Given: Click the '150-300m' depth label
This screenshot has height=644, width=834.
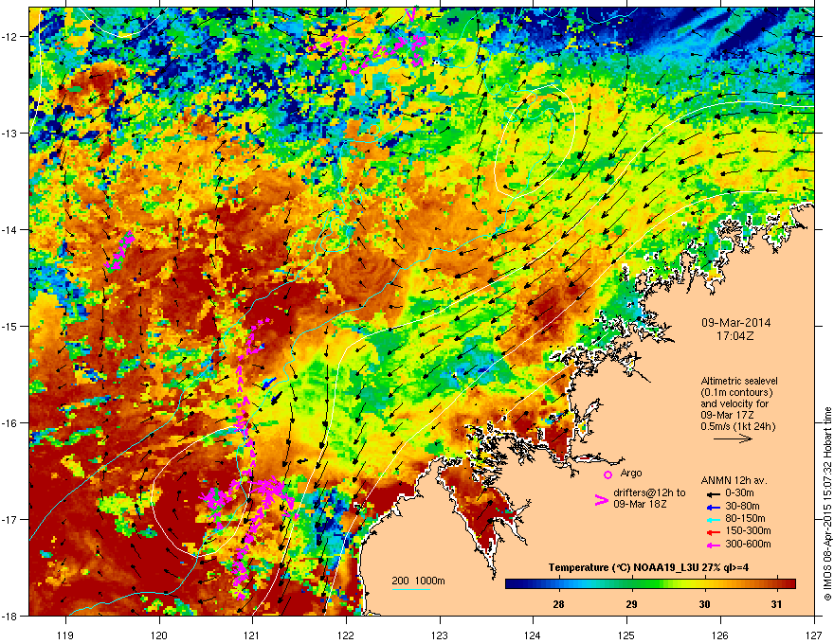Looking at the screenshot, I should [748, 530].
